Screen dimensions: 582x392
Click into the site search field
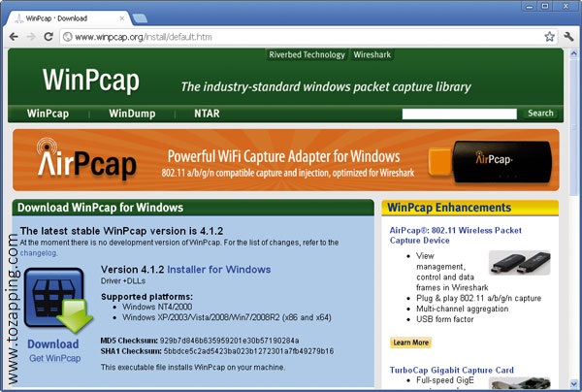pyautogui.click(x=459, y=114)
